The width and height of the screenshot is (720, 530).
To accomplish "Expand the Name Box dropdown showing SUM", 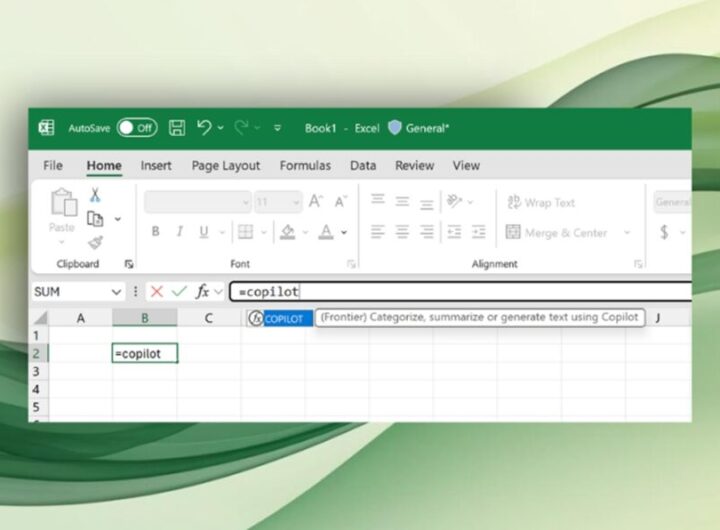I will click(116, 292).
